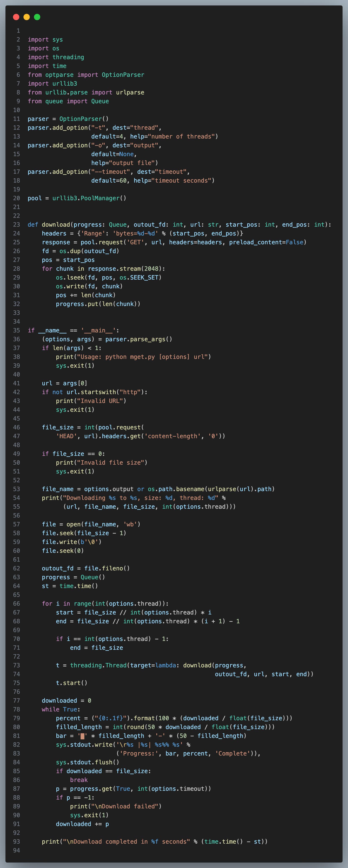
Task: Click 'response.stream(2048)' in for loop
Action: tap(125, 269)
